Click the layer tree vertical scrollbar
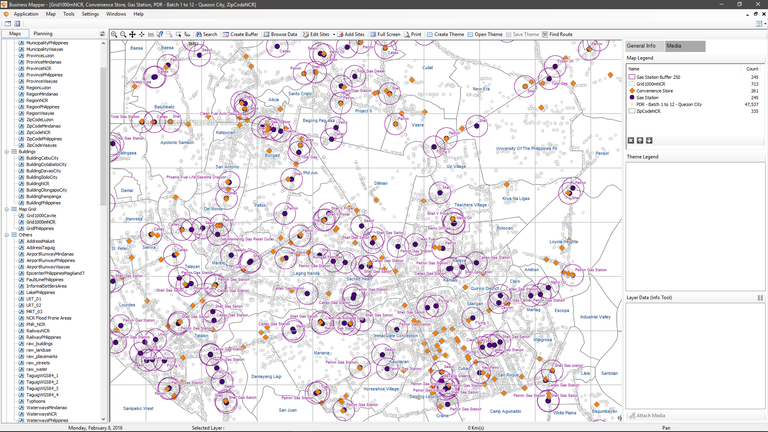 click(x=103, y=137)
